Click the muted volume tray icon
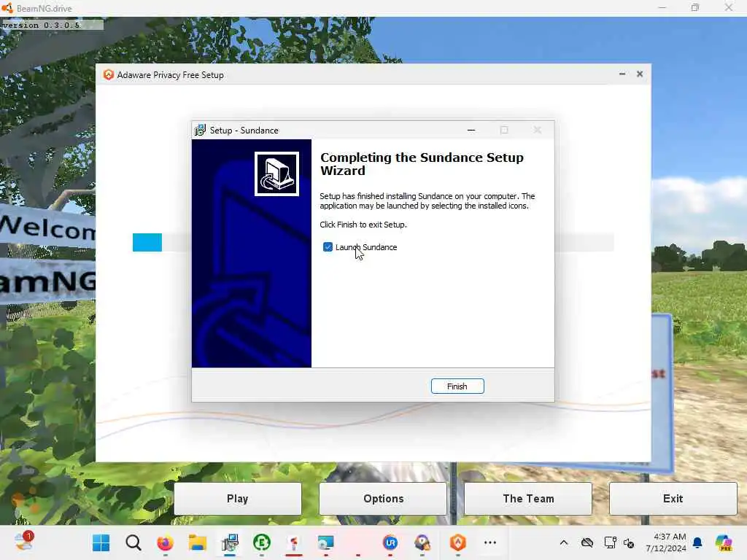747x560 pixels. click(x=629, y=542)
